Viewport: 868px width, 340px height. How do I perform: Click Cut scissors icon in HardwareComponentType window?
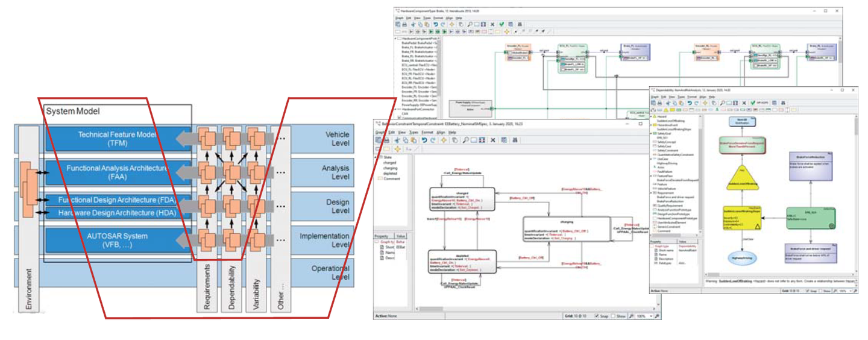414,24
